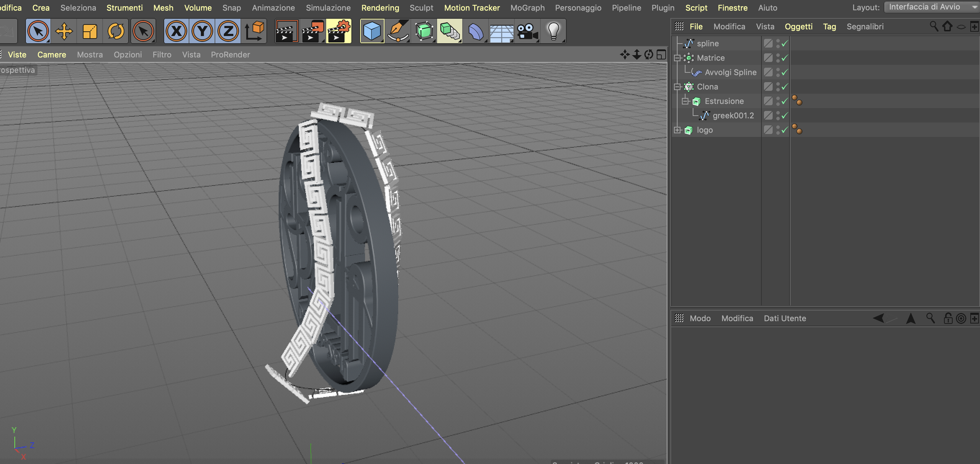Add a Camera object icon
The width and height of the screenshot is (980, 464).
point(527,31)
